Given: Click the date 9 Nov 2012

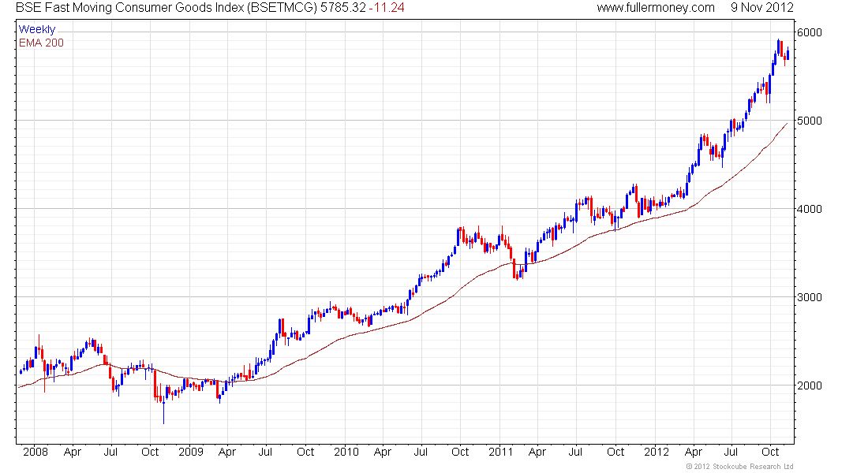Looking at the screenshot, I should point(762,8).
